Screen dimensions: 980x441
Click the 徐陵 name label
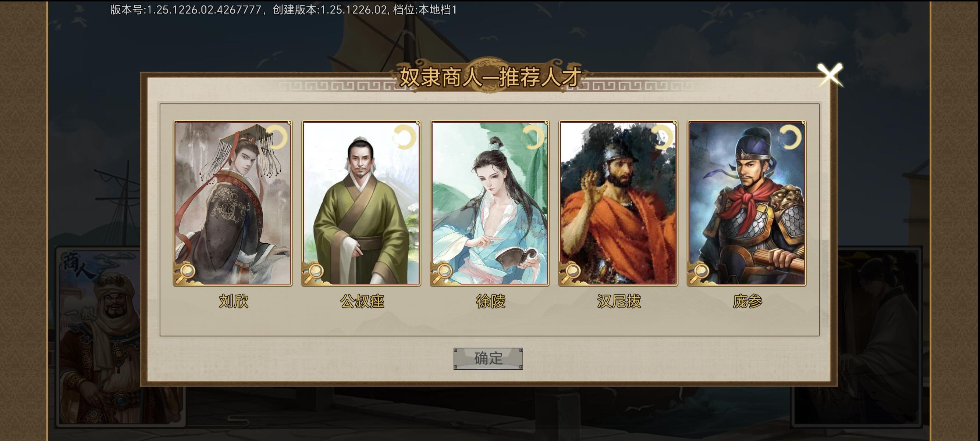pyautogui.click(x=490, y=301)
